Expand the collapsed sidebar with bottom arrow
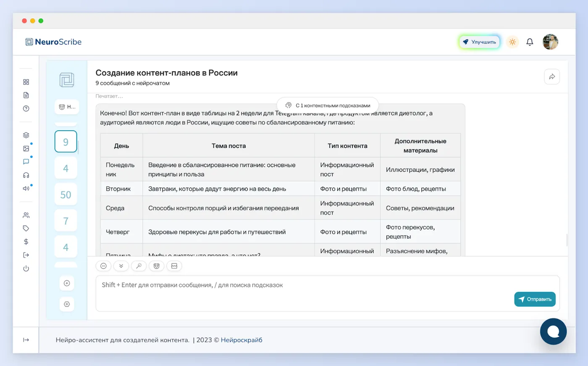The width and height of the screenshot is (588, 366). tap(26, 340)
